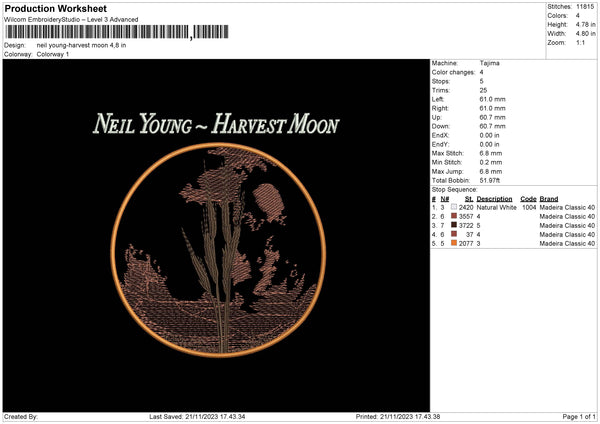Click the Colors value 4
Viewport: 600px width, 424px height.
tap(577, 16)
